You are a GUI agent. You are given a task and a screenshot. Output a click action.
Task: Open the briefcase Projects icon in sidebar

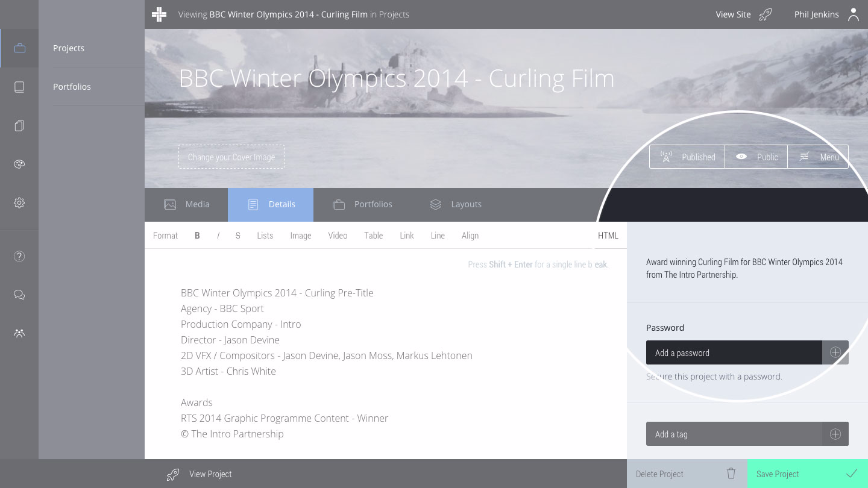click(x=19, y=48)
